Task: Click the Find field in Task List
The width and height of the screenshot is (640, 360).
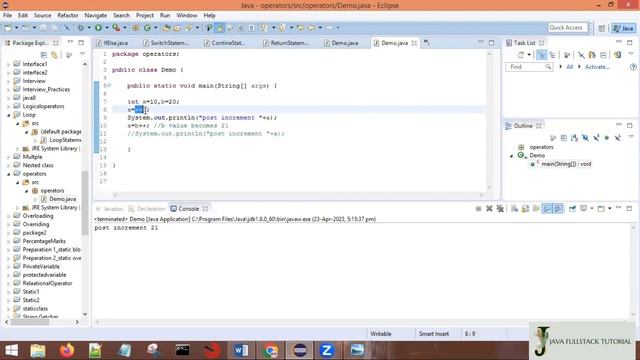Action: coord(529,67)
